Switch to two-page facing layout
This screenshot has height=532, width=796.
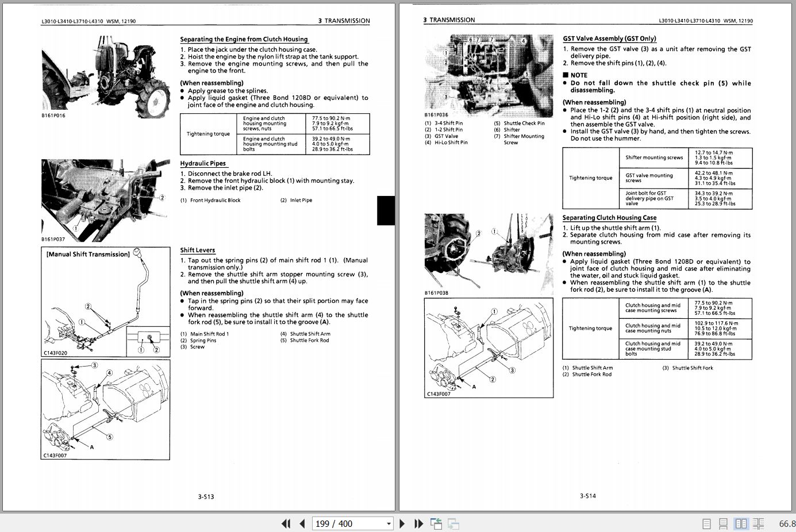[x=741, y=523]
